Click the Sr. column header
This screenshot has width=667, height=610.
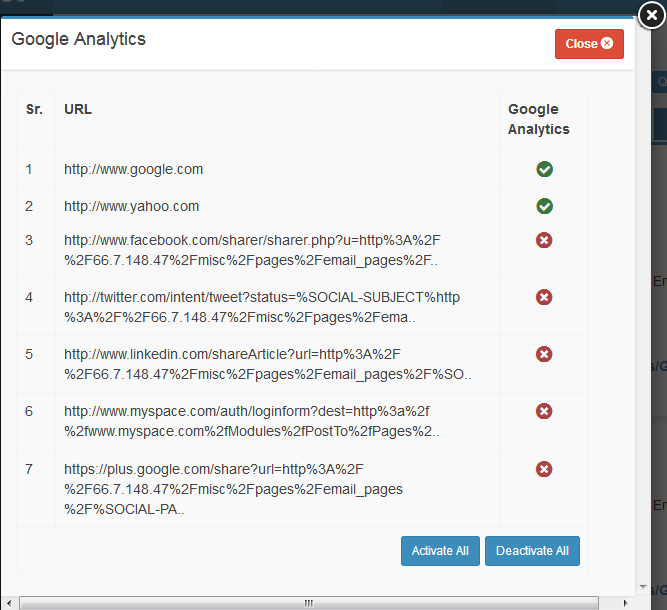(x=34, y=109)
